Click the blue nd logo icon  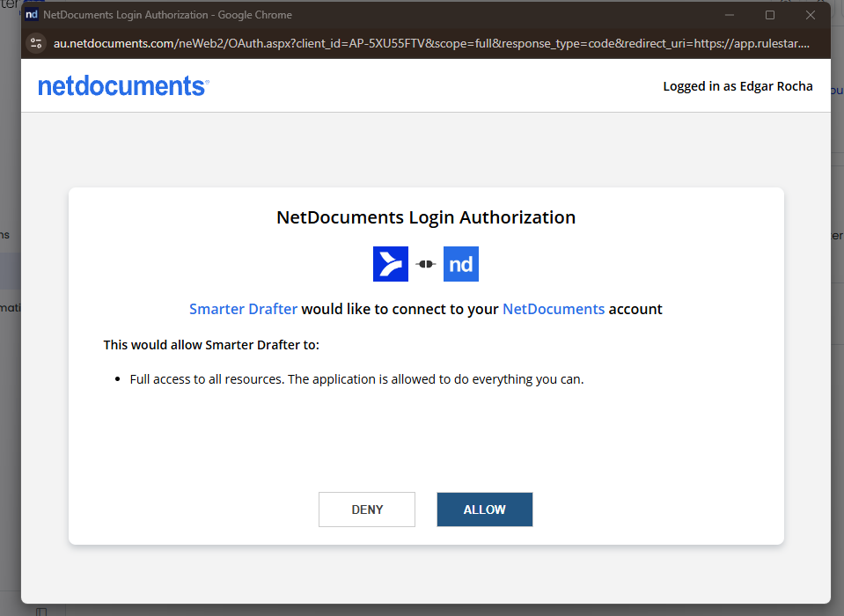[461, 264]
